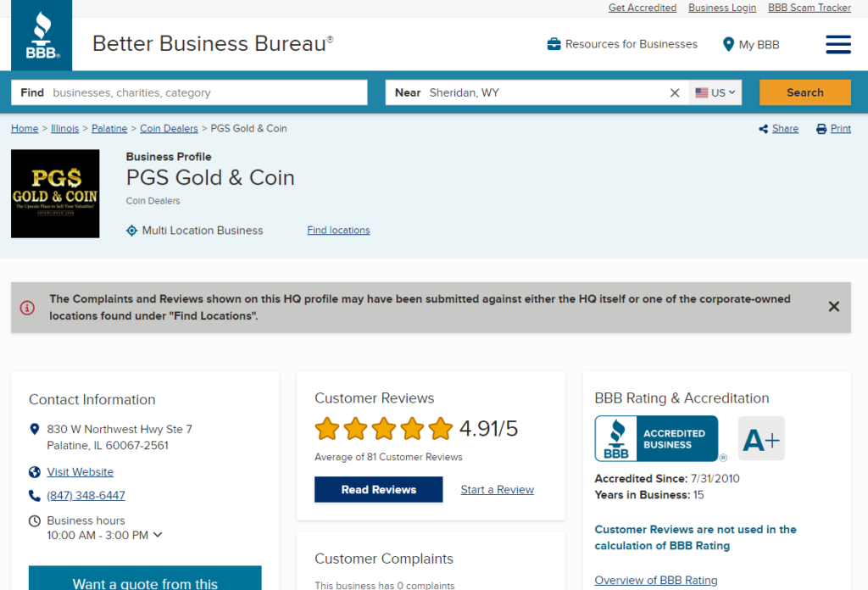Open Resources for Businesses menu item
Image resolution: width=868 pixels, height=590 pixels.
(x=631, y=44)
